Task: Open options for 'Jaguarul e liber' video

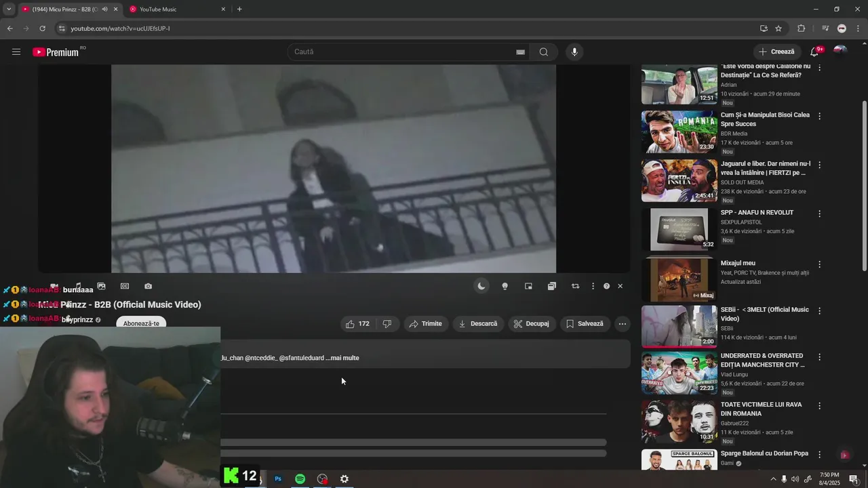Action: click(x=819, y=165)
